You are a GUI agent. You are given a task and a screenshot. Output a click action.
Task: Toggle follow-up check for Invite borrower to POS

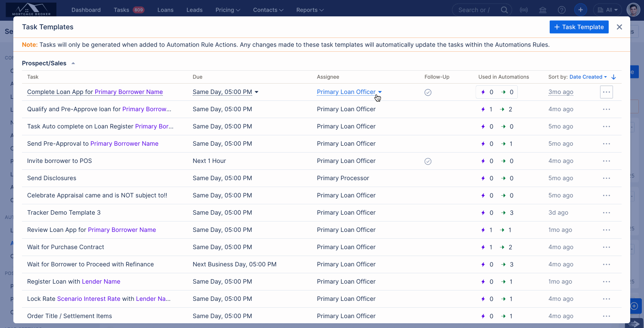(428, 161)
